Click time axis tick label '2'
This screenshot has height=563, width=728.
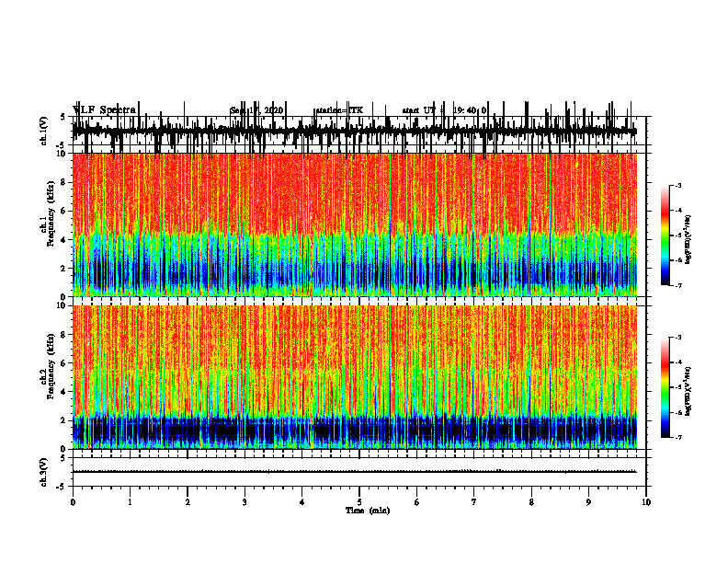[x=188, y=502]
